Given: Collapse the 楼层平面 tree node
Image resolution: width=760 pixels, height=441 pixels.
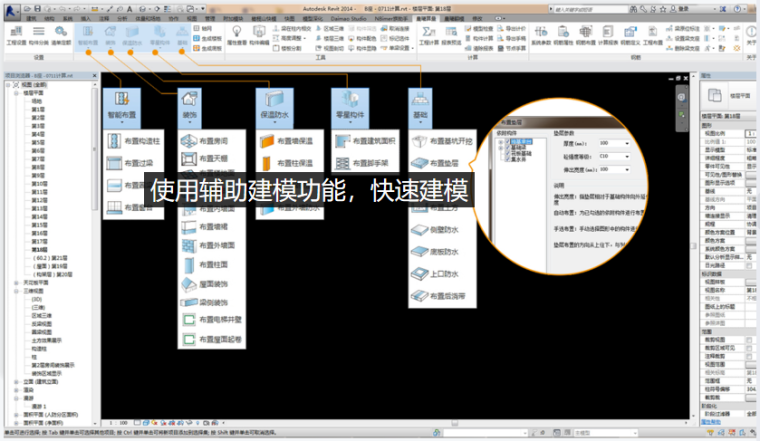Looking at the screenshot, I should [14, 93].
